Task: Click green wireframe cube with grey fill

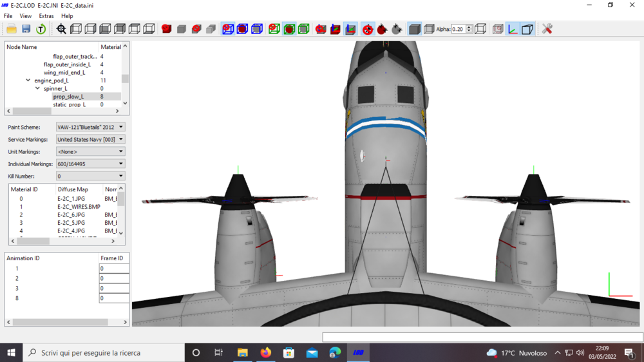Action: [x=304, y=29]
